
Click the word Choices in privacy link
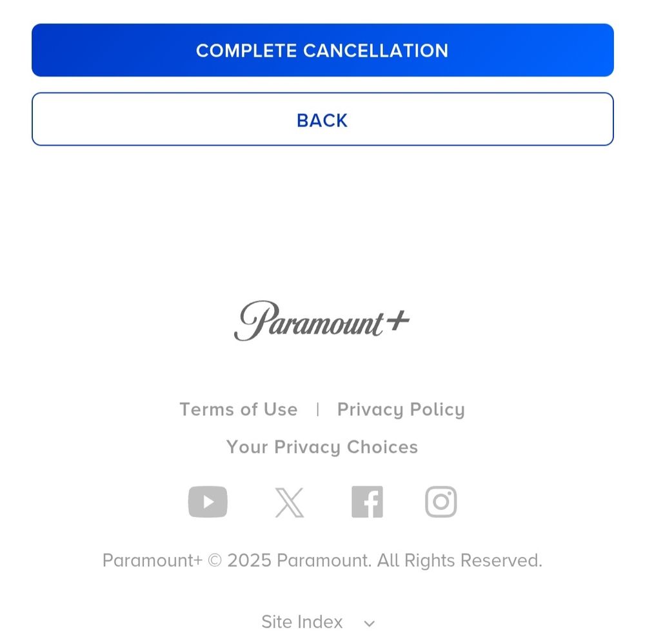(x=382, y=447)
